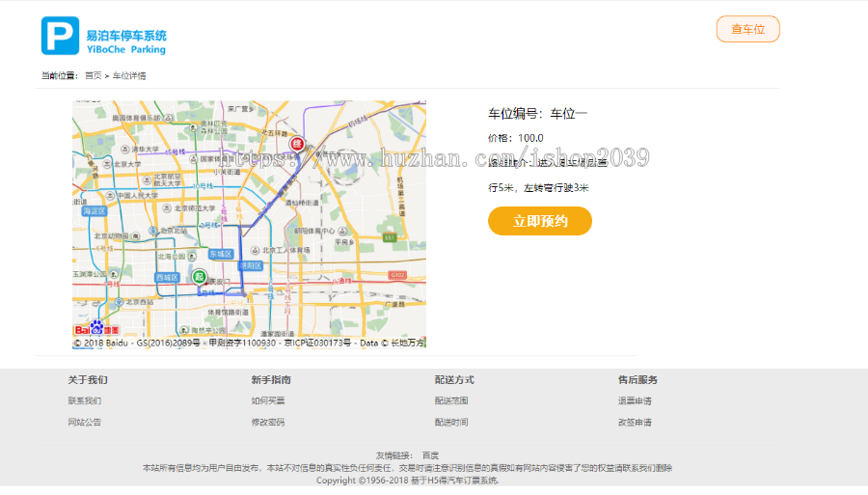Open the 退票申请 footer link
868x495 pixels.
tap(635, 400)
